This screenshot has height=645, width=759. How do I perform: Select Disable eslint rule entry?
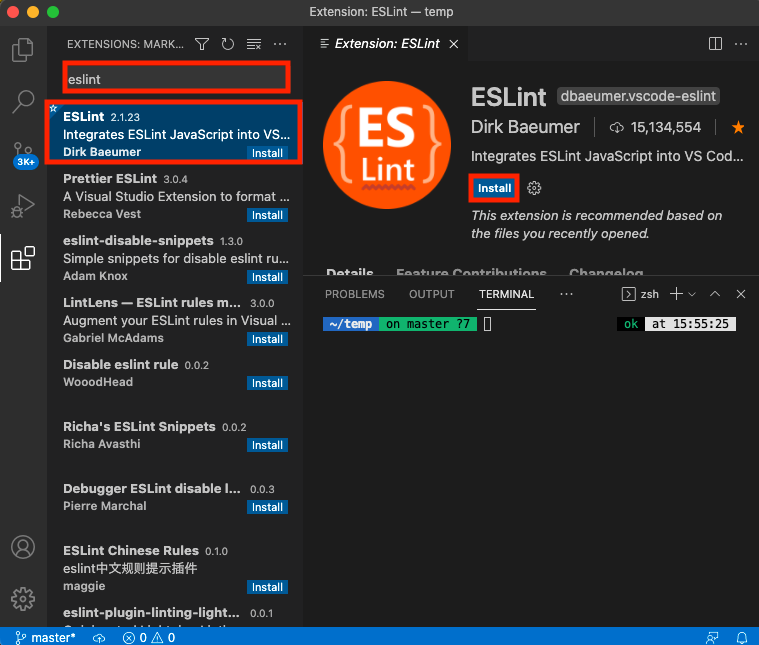coord(175,382)
